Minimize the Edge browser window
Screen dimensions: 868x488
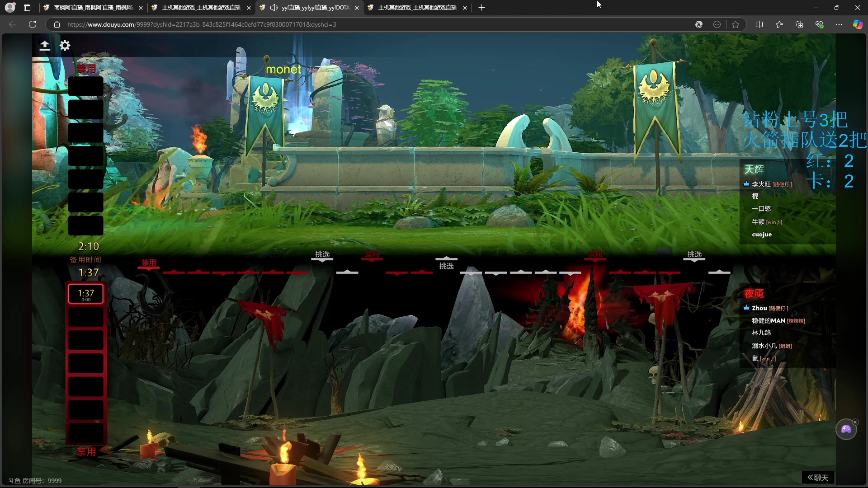coord(816,8)
